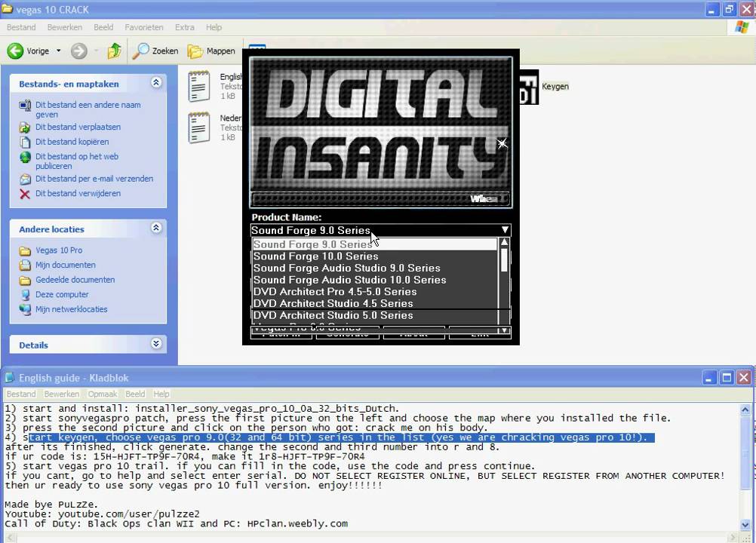Toggle the Mappen folders pane
The image size is (756, 543).
(211, 51)
